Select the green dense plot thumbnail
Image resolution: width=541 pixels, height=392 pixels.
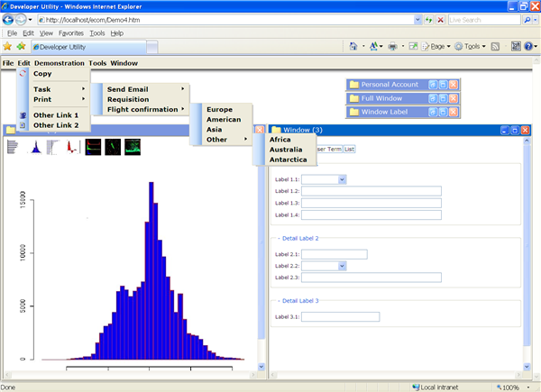pyautogui.click(x=133, y=147)
